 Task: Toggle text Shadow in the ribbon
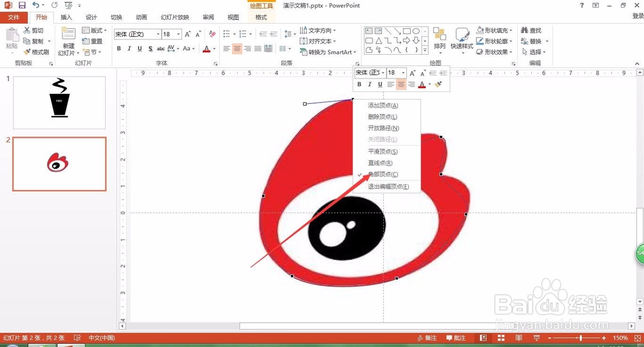click(x=150, y=48)
